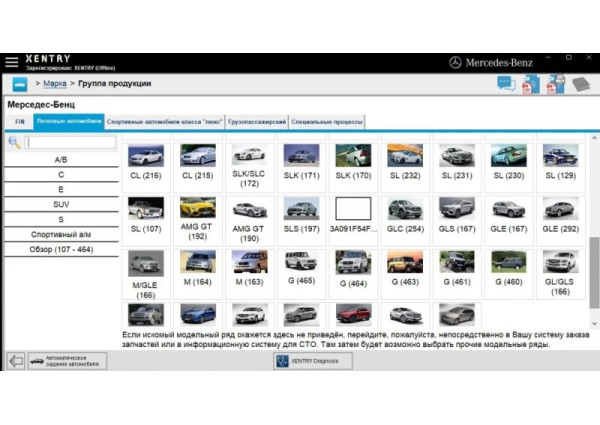Switch to the FIN tab
This screenshot has height=425, width=600.
(19, 121)
